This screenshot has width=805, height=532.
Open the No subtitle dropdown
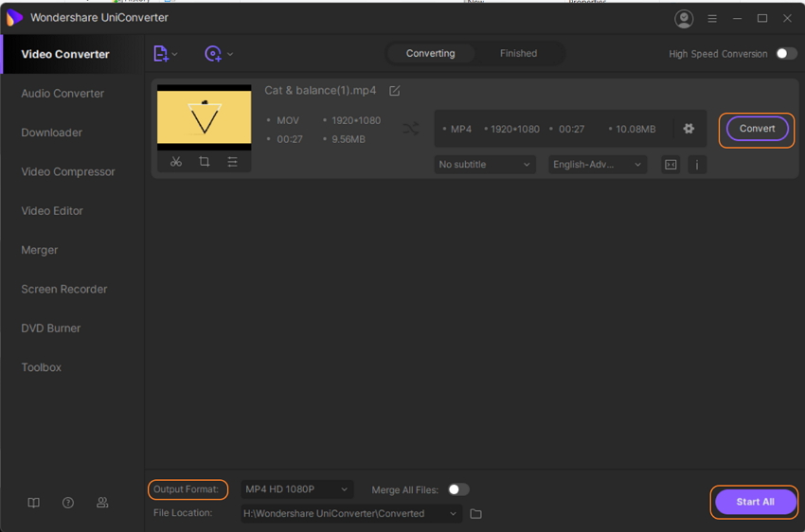[485, 165]
